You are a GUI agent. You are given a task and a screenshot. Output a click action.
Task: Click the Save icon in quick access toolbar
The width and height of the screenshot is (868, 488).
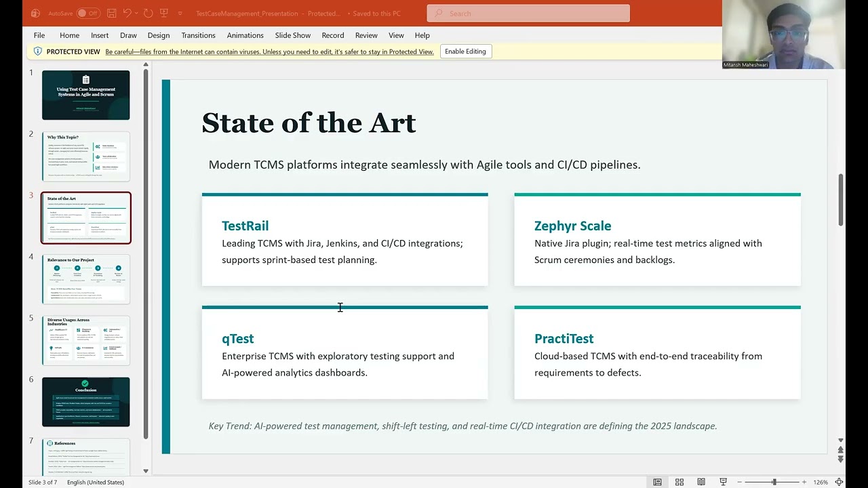coord(112,13)
